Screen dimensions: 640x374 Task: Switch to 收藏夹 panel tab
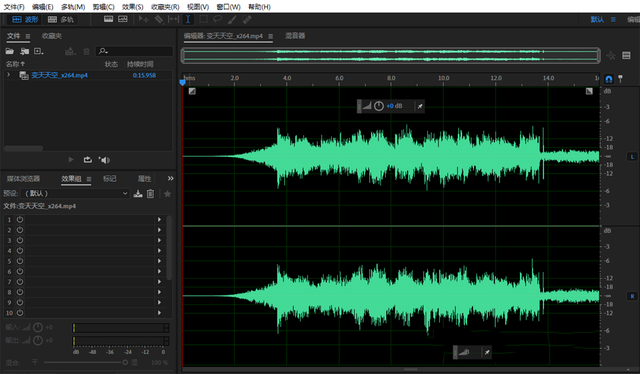(x=52, y=36)
